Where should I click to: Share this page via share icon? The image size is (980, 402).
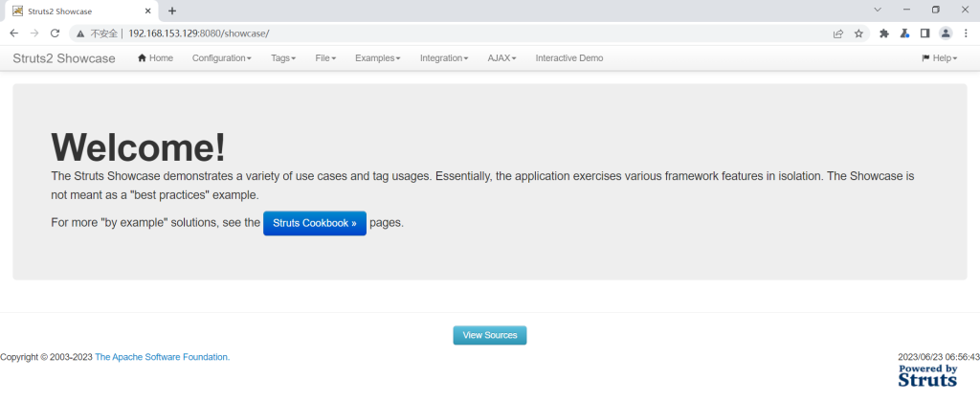coord(838,33)
